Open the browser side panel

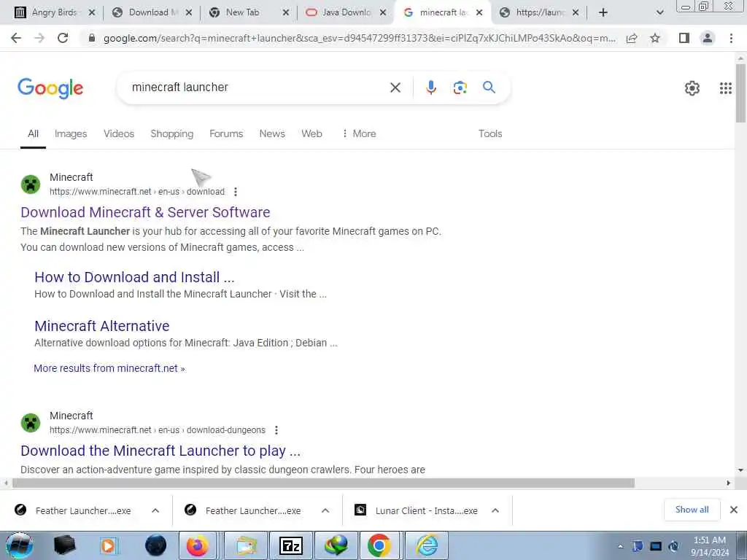coord(684,38)
